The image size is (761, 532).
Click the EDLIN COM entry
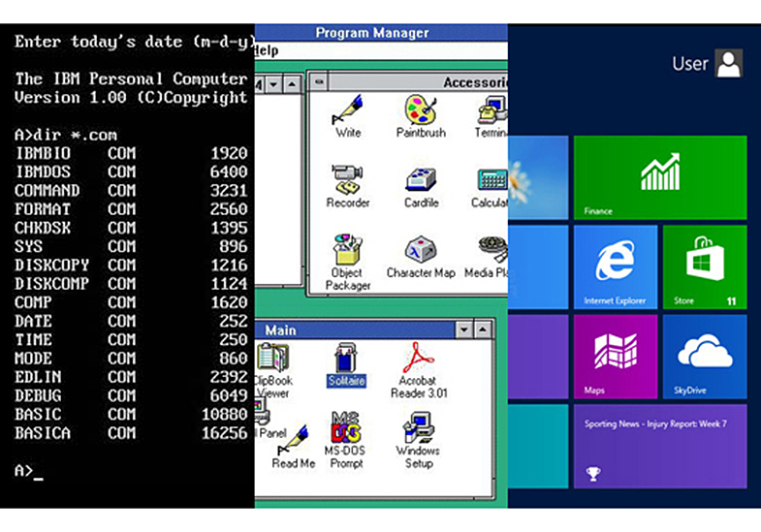click(x=131, y=377)
